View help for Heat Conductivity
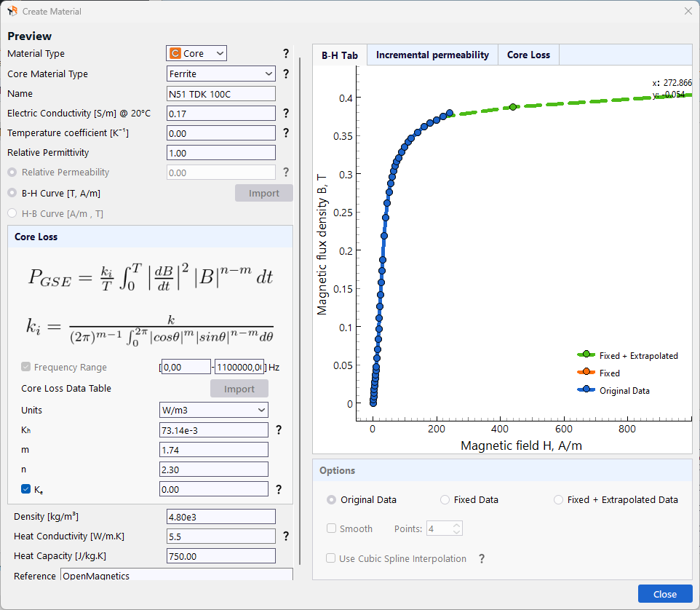The height and width of the screenshot is (610, 700). [x=286, y=536]
